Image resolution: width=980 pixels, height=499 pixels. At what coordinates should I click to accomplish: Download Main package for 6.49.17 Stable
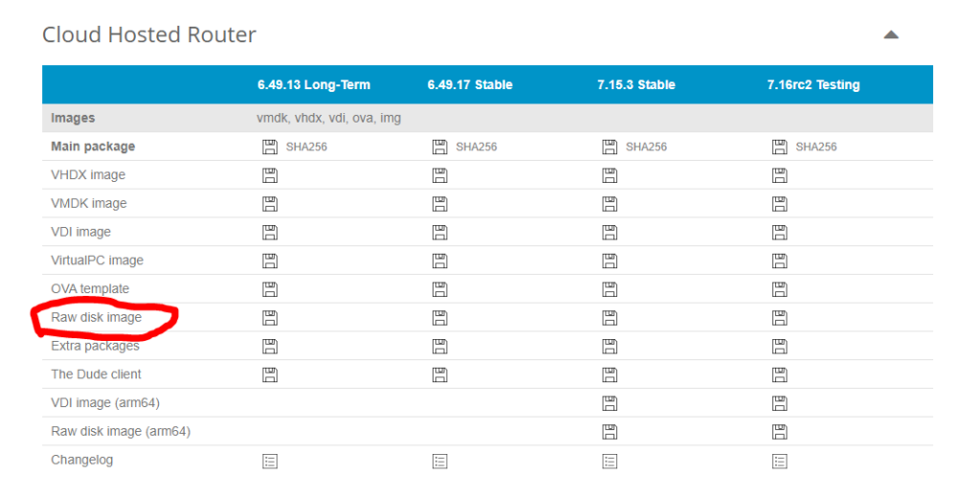coord(440,147)
